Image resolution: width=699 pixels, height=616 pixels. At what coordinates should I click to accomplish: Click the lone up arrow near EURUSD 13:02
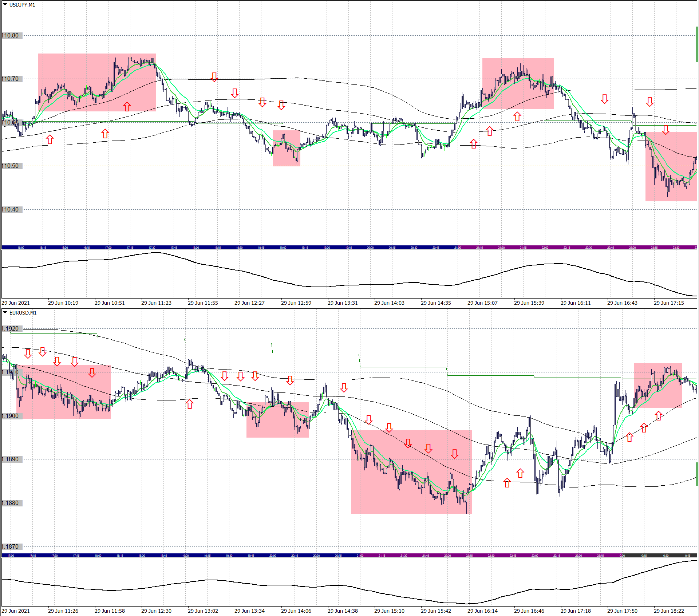pyautogui.click(x=189, y=404)
